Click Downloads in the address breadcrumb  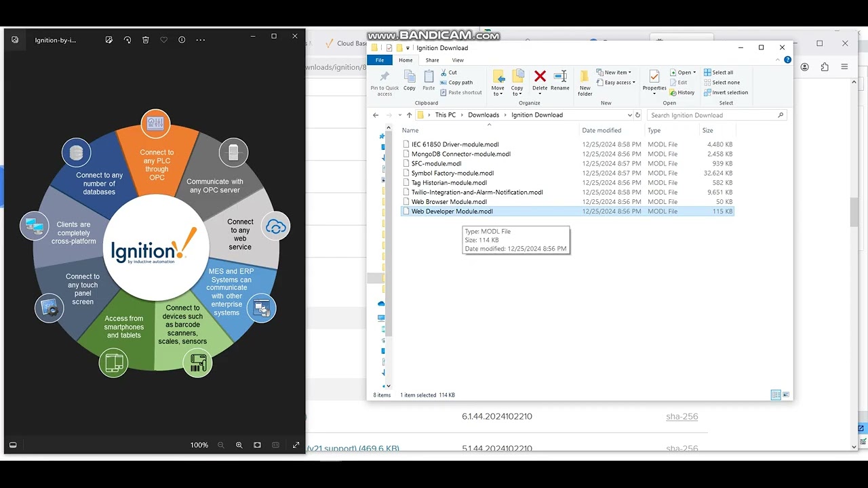(x=484, y=115)
